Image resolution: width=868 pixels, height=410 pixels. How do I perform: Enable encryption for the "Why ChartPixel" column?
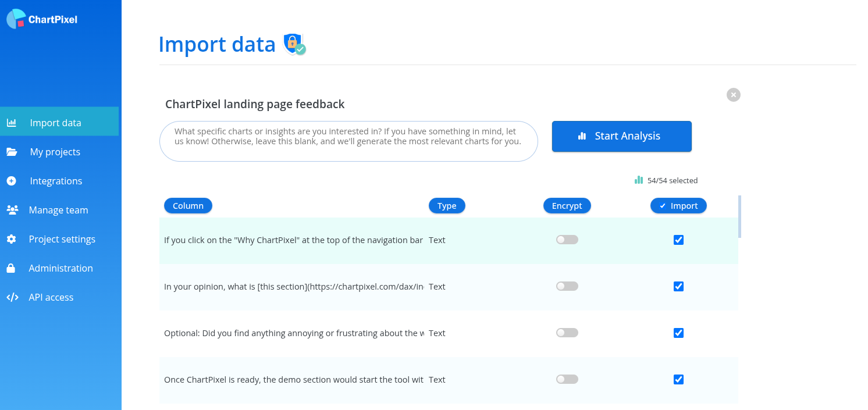pyautogui.click(x=567, y=240)
